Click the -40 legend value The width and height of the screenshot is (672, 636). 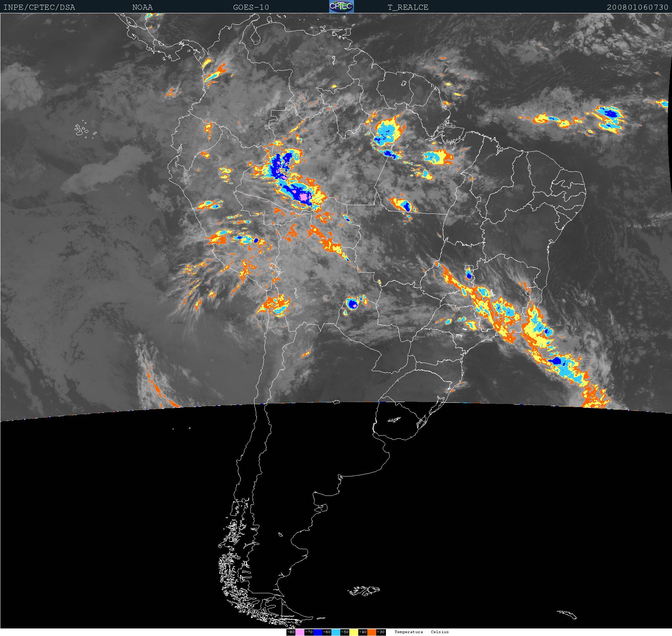363,632
